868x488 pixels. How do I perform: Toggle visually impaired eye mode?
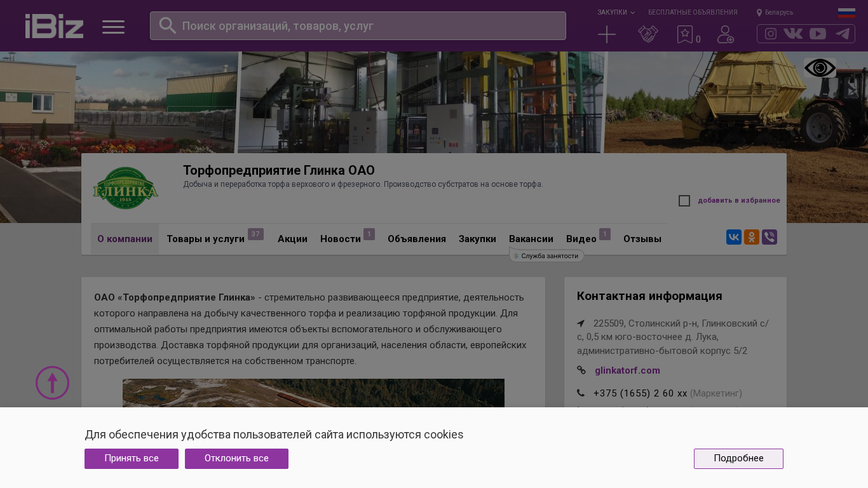(x=820, y=68)
